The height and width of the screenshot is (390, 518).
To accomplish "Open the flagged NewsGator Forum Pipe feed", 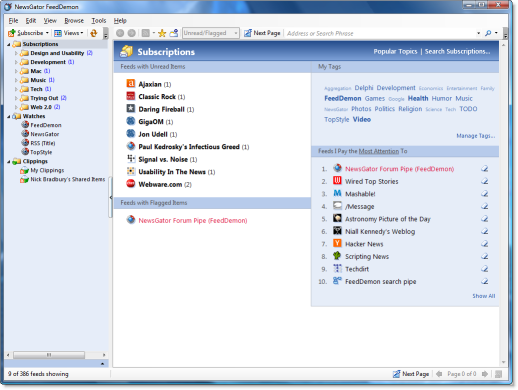I will pos(193,220).
